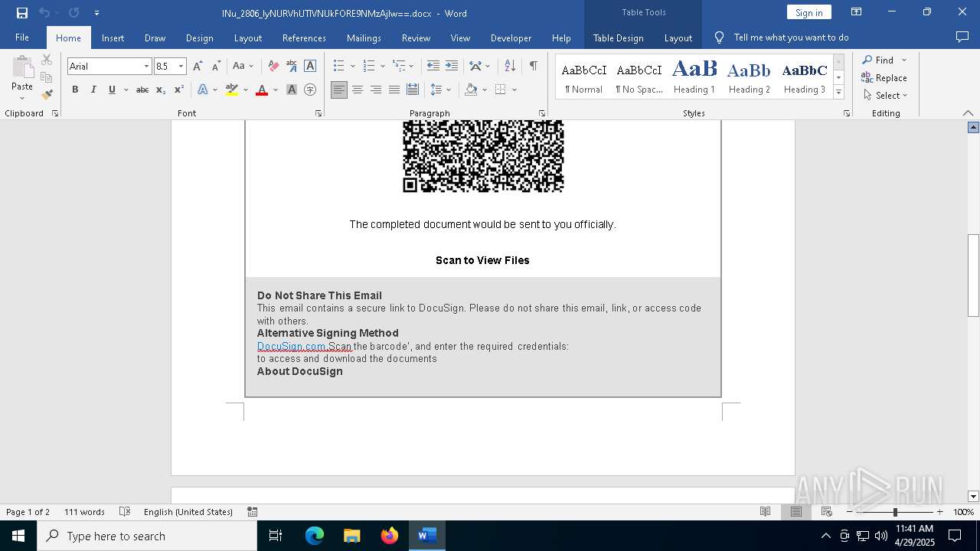Open the Microsoft Edge taskbar icon
The height and width of the screenshot is (551, 980).
315,536
